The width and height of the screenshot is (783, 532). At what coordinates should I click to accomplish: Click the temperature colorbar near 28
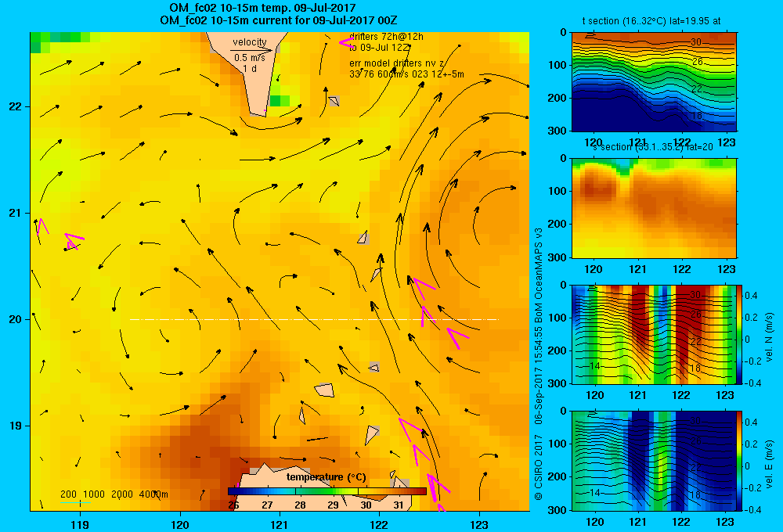(x=300, y=491)
